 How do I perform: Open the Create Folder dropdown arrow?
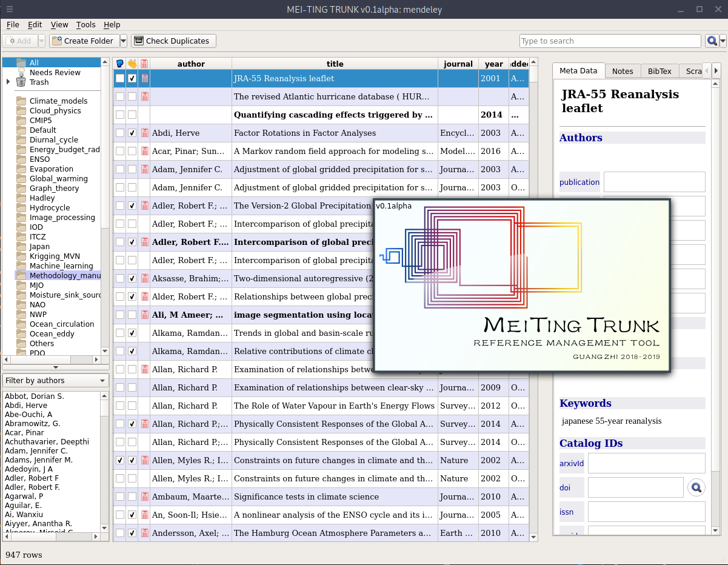click(x=123, y=41)
